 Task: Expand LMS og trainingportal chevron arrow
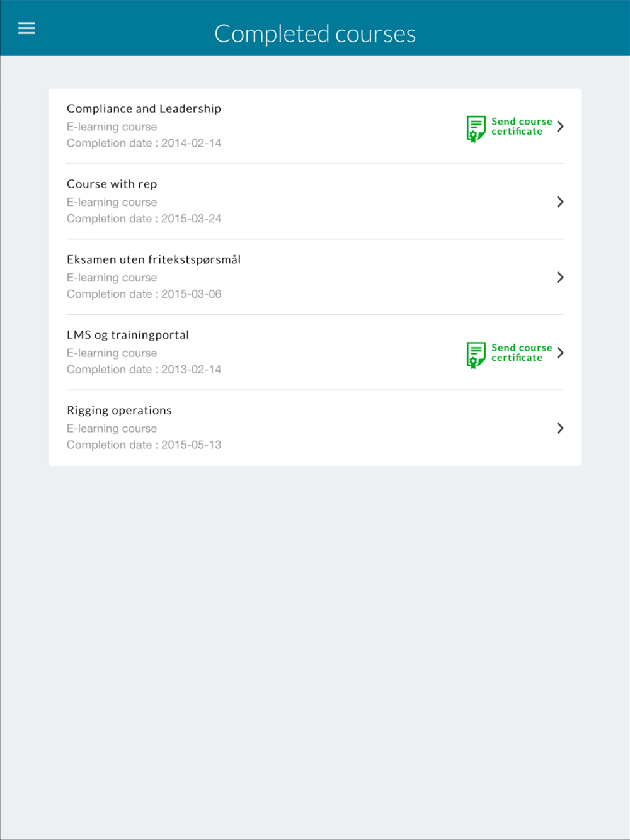(x=560, y=353)
